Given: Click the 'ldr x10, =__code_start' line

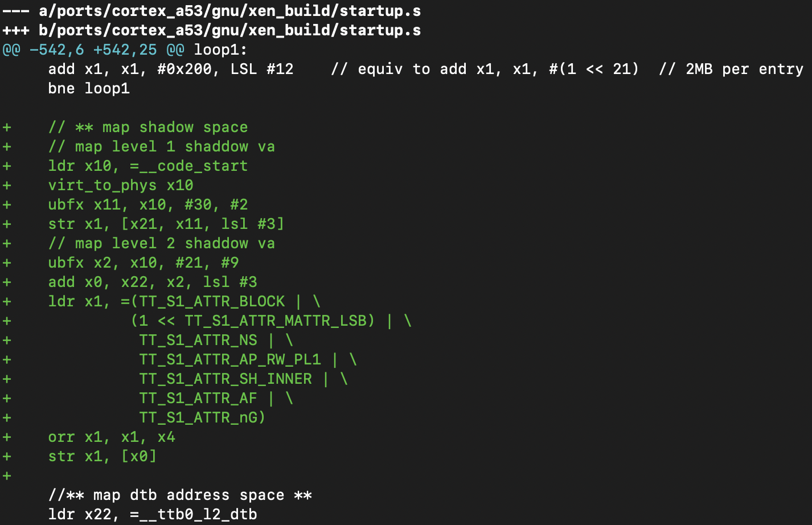Looking at the screenshot, I should [x=148, y=166].
